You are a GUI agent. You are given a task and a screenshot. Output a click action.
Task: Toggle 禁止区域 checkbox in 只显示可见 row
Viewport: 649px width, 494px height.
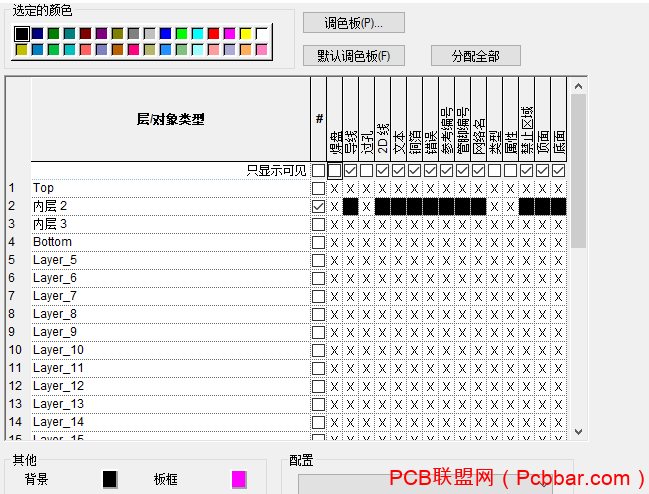click(x=526, y=170)
